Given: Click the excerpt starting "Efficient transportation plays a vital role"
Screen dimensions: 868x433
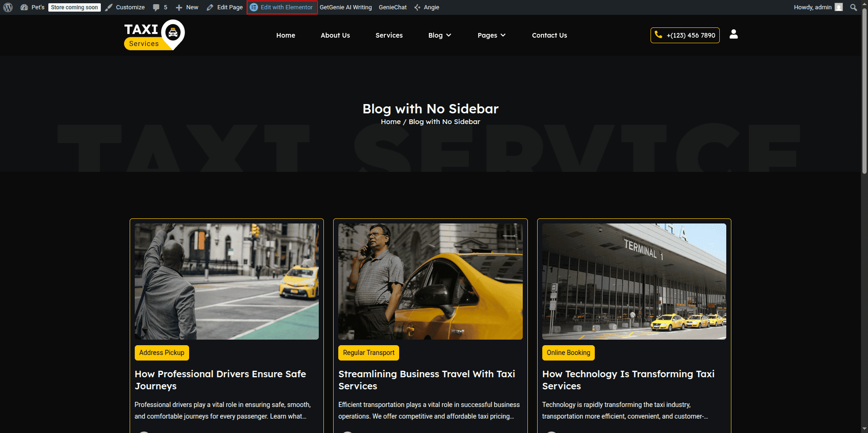Looking at the screenshot, I should tap(429, 411).
